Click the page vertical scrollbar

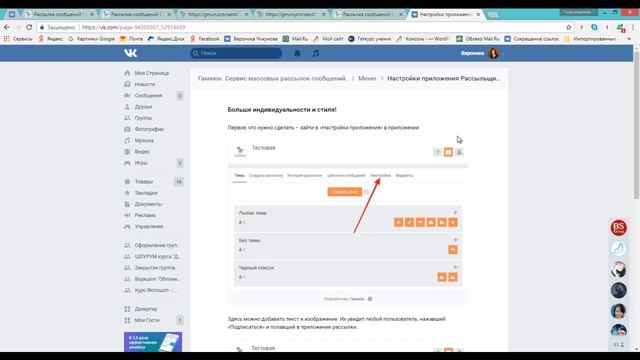[x=636, y=127]
